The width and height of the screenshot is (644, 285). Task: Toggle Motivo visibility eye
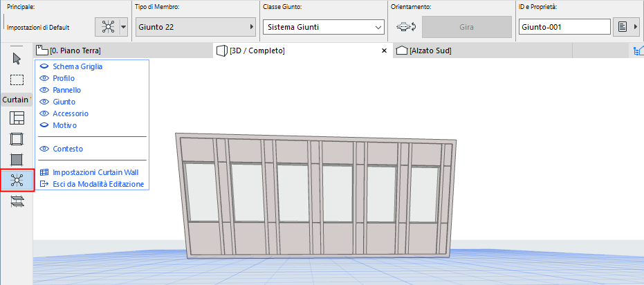[44, 126]
